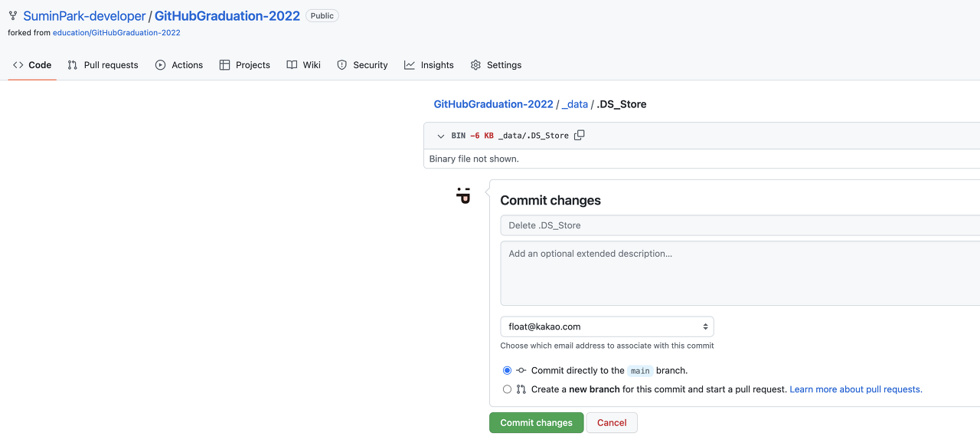This screenshot has width=980, height=446.
Task: Click the Commit changes heading
Action: (x=550, y=201)
